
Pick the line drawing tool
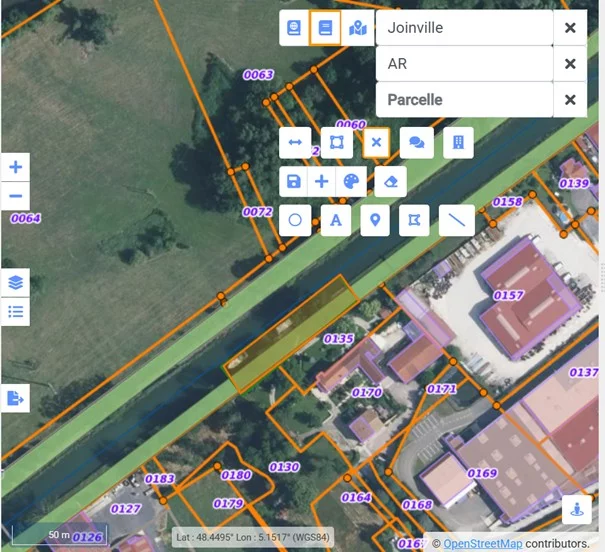click(456, 220)
